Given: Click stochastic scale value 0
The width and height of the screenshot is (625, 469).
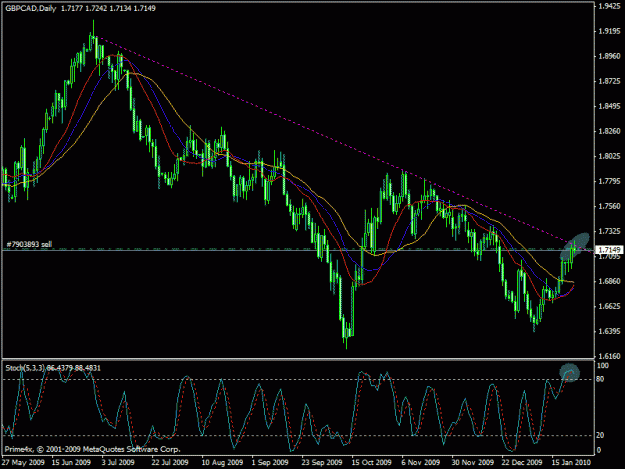Looking at the screenshot, I should click(599, 450).
